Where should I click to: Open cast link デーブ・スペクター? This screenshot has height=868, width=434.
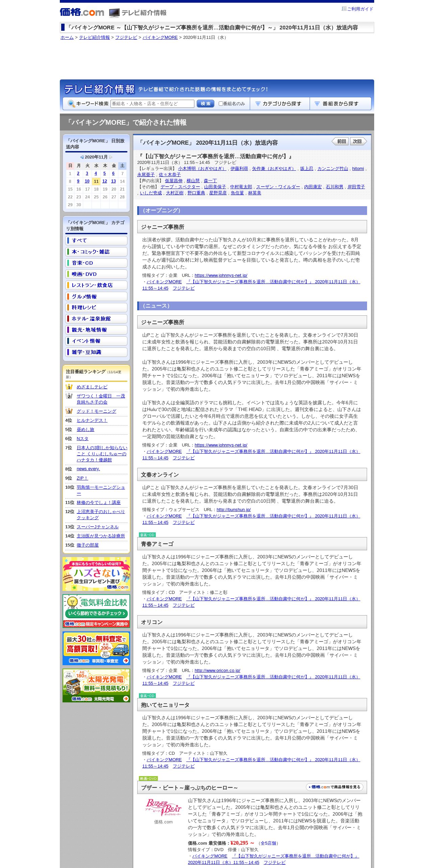(180, 187)
